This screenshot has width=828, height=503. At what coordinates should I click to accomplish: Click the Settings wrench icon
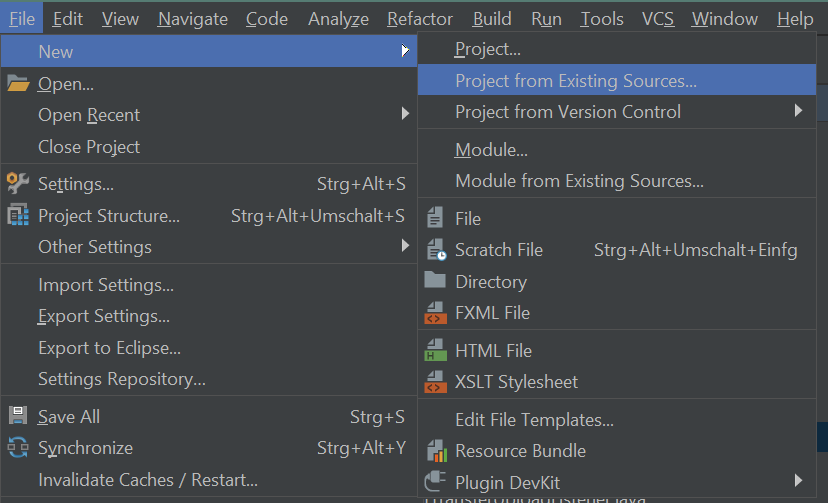point(18,184)
